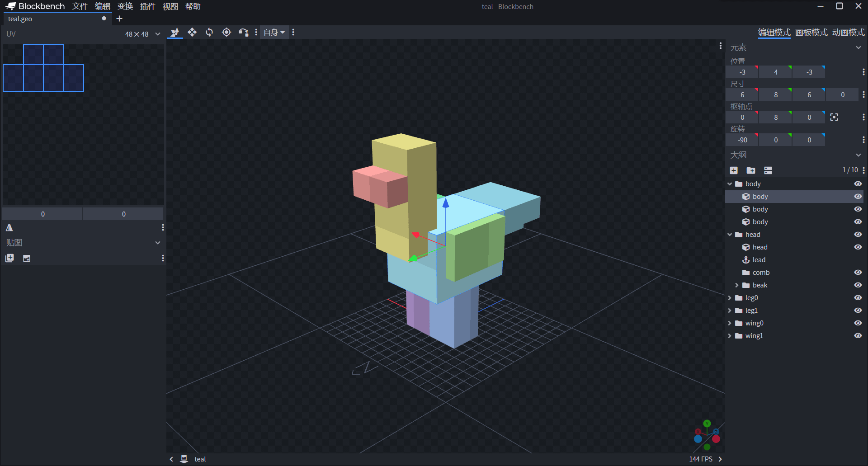Click the center pivot icon

tap(834, 117)
